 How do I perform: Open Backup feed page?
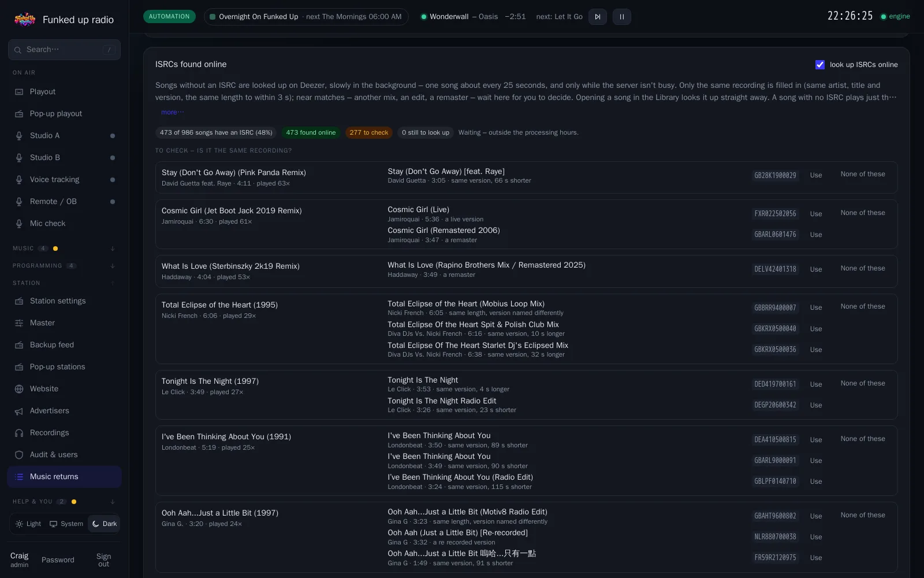(x=64, y=345)
